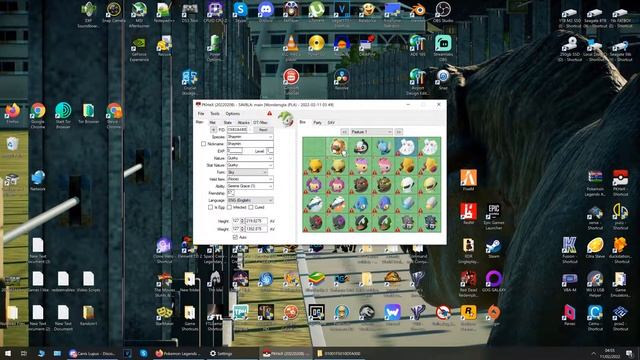Viewport: 640px width, 360px height.
Task: Select the Citra desktop shortcut
Action: 595,247
